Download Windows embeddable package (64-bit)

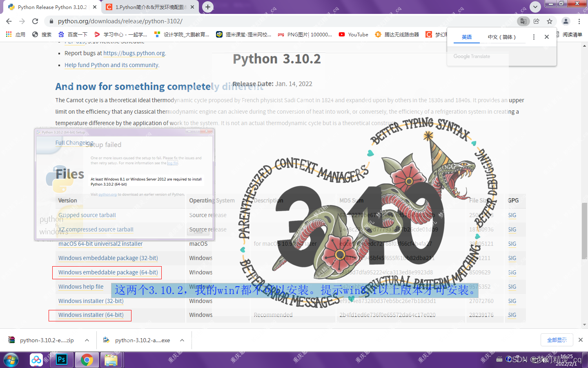(108, 272)
